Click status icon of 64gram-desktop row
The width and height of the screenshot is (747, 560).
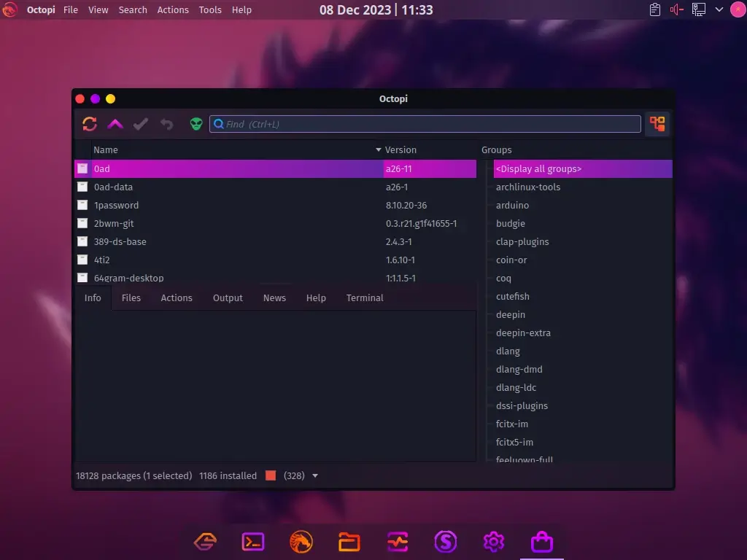pyautogui.click(x=82, y=278)
